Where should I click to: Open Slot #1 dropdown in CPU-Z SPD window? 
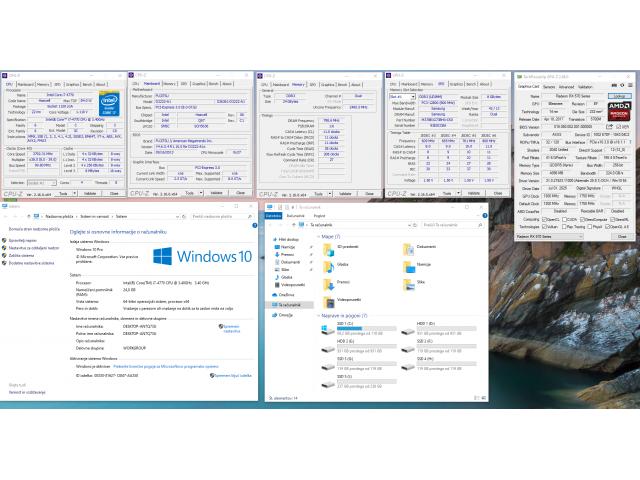[402, 97]
